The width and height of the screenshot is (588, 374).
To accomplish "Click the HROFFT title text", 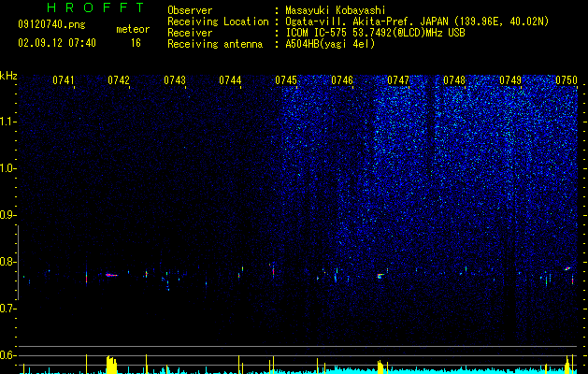I will [96, 7].
